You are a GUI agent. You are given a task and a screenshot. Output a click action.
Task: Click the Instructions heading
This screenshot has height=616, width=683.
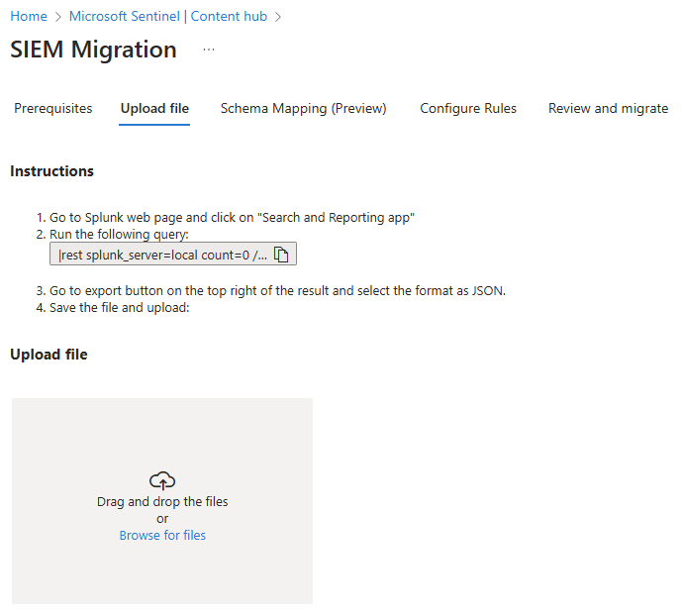pyautogui.click(x=51, y=171)
